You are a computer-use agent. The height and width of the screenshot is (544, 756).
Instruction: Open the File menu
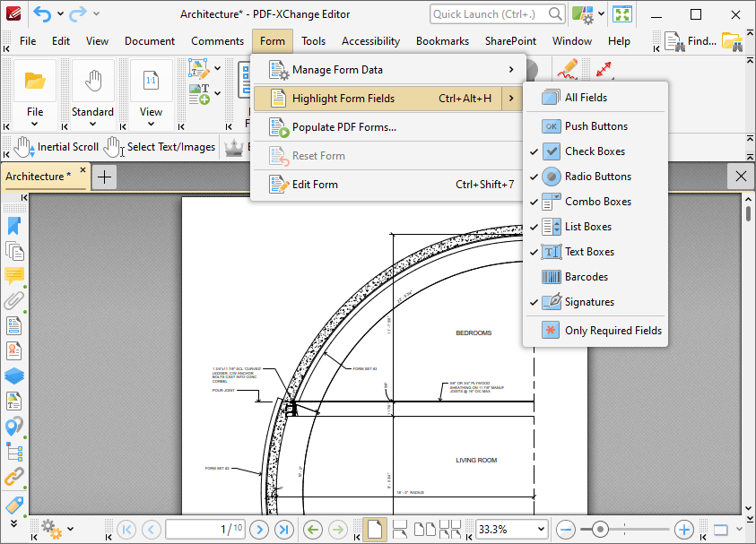tap(28, 41)
